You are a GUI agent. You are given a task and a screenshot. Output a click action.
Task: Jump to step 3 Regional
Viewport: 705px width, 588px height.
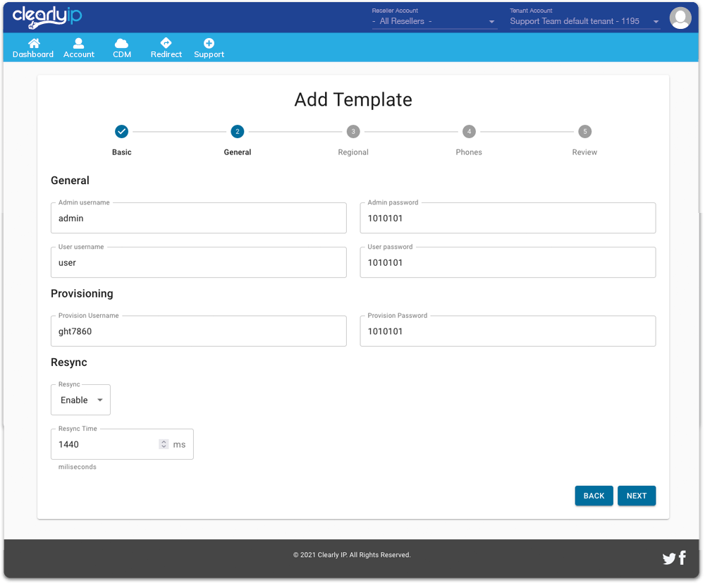[x=353, y=132]
